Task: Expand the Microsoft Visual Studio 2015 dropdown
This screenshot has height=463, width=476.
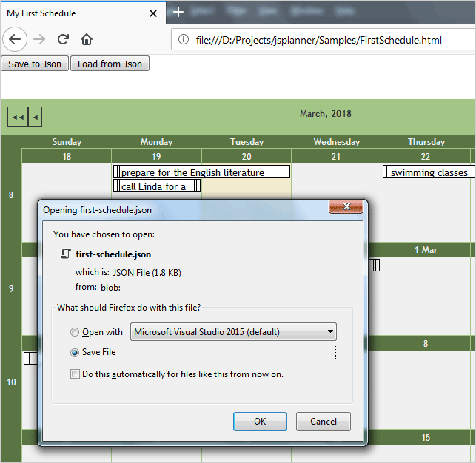Action: pyautogui.click(x=234, y=332)
